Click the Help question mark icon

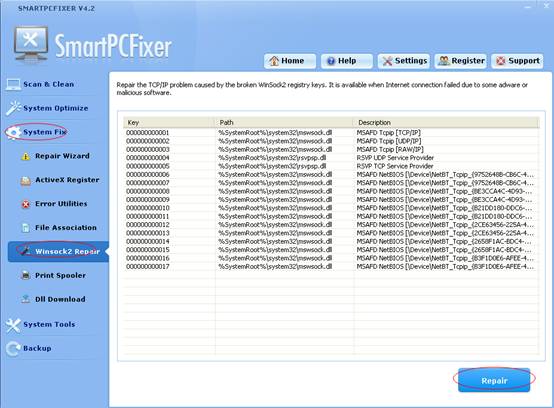tap(331, 61)
